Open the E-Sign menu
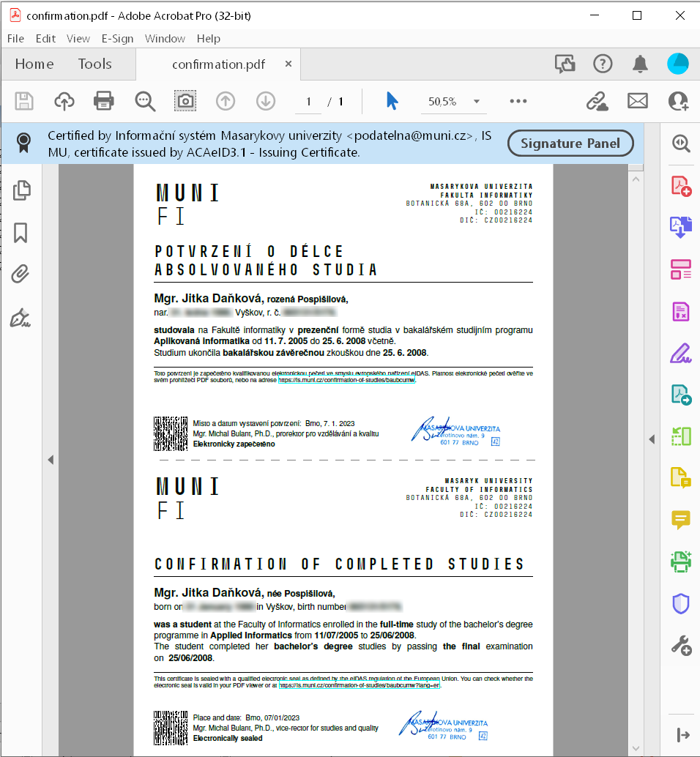The height and width of the screenshot is (757, 700). coord(117,39)
